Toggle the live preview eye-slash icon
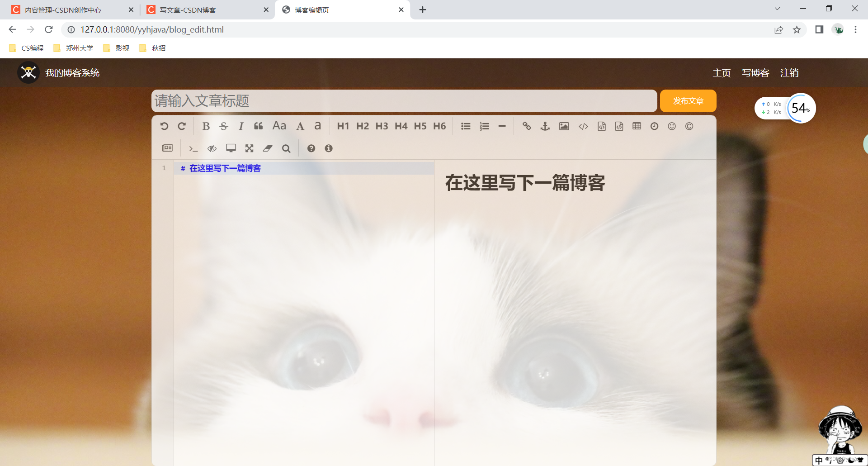 pos(212,148)
